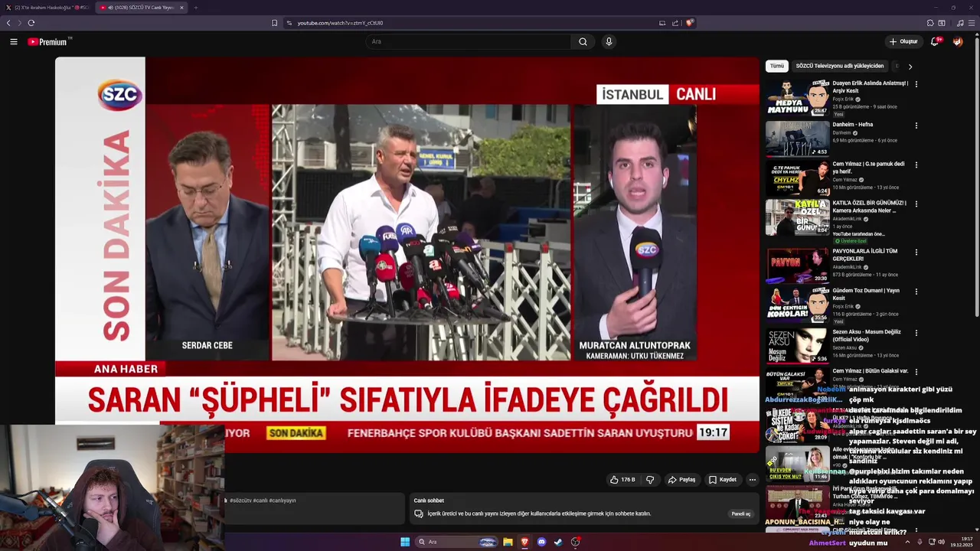Click the Oluştur create button
980x551 pixels.
click(903, 41)
